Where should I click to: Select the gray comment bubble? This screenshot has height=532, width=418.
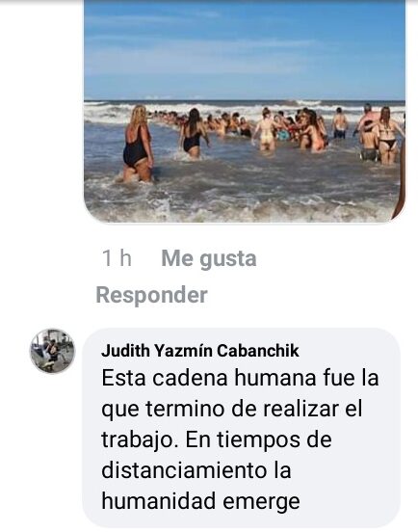(x=242, y=428)
